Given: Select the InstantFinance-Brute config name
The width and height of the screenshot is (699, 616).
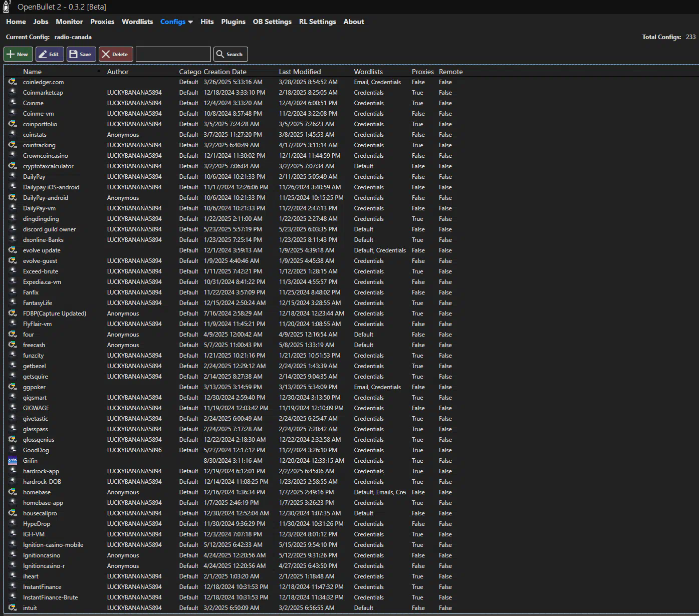Looking at the screenshot, I should point(51,597).
